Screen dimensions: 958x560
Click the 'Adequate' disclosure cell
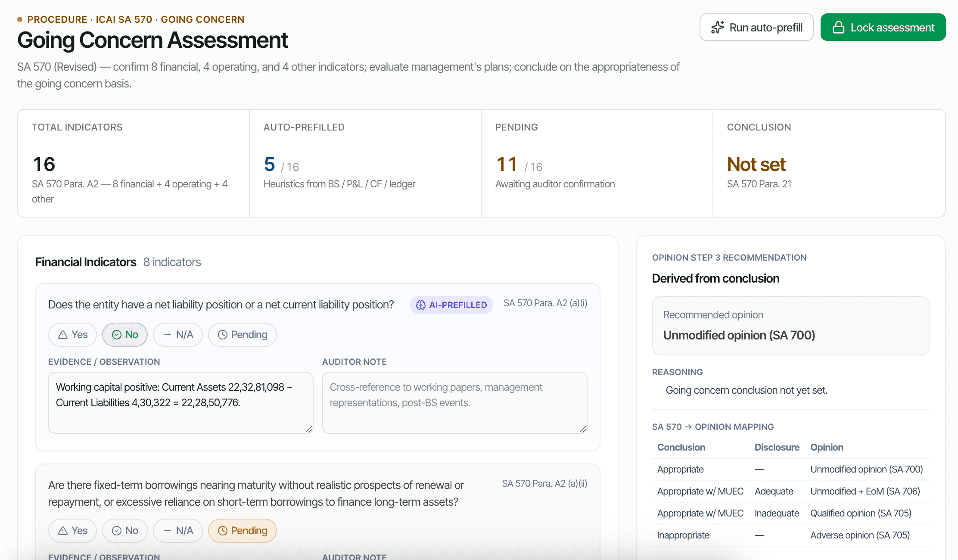click(x=774, y=492)
